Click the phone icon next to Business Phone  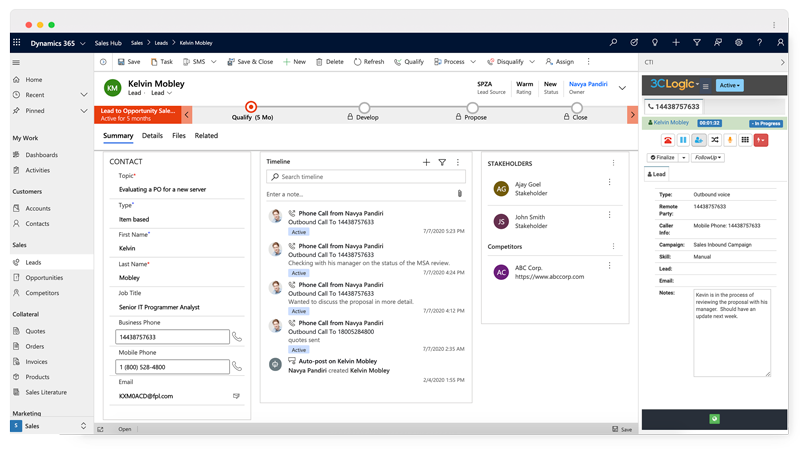tap(237, 337)
